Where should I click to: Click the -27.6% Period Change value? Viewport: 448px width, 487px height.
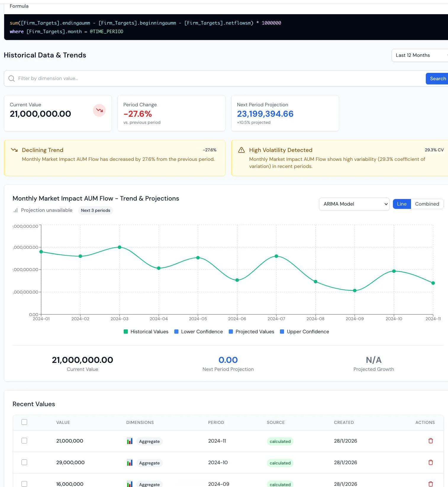pyautogui.click(x=138, y=114)
